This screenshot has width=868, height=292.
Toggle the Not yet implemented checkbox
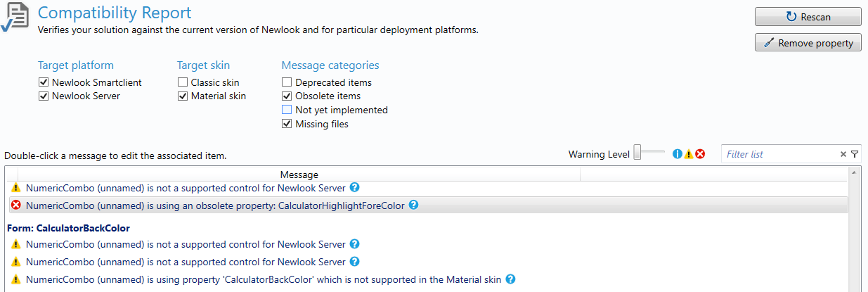287,110
